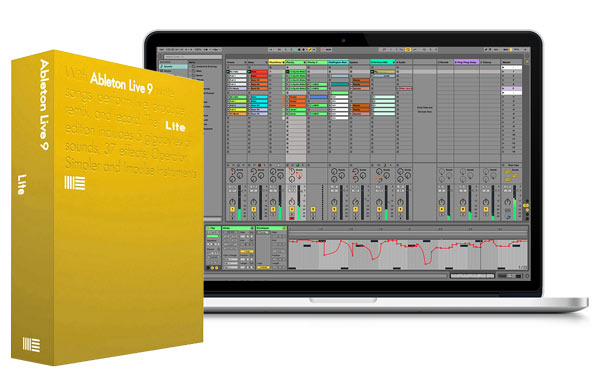
Task: Click the Notes box title bar
Action: pos(238,228)
